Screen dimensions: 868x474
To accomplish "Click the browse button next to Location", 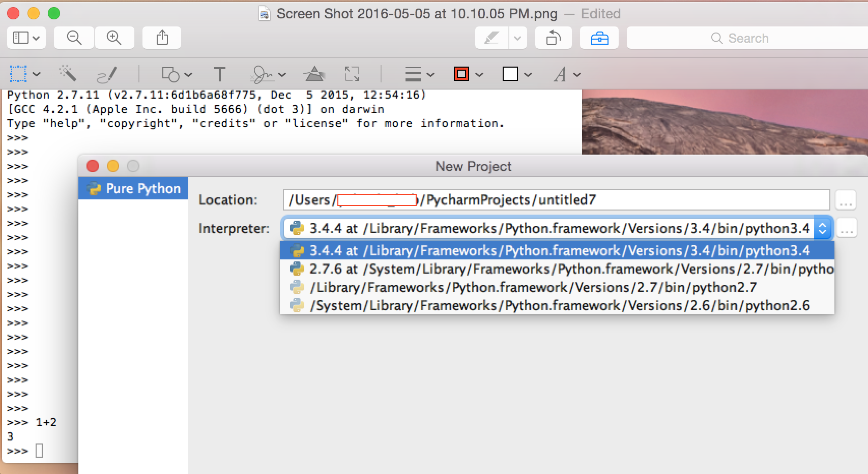I will click(x=846, y=200).
